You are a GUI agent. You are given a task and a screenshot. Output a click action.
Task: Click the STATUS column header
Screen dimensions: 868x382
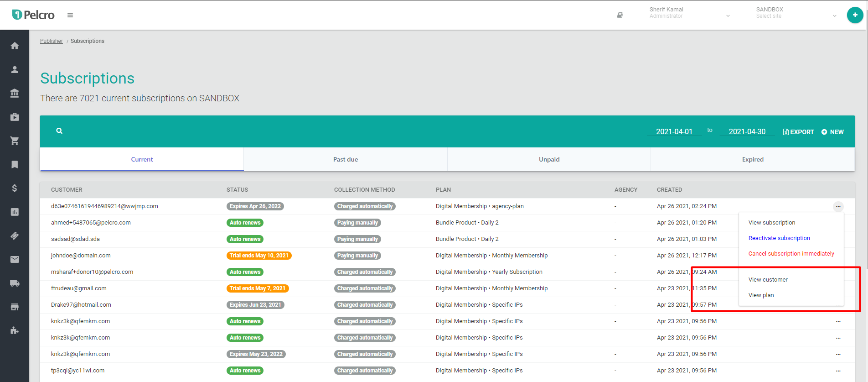tap(237, 190)
